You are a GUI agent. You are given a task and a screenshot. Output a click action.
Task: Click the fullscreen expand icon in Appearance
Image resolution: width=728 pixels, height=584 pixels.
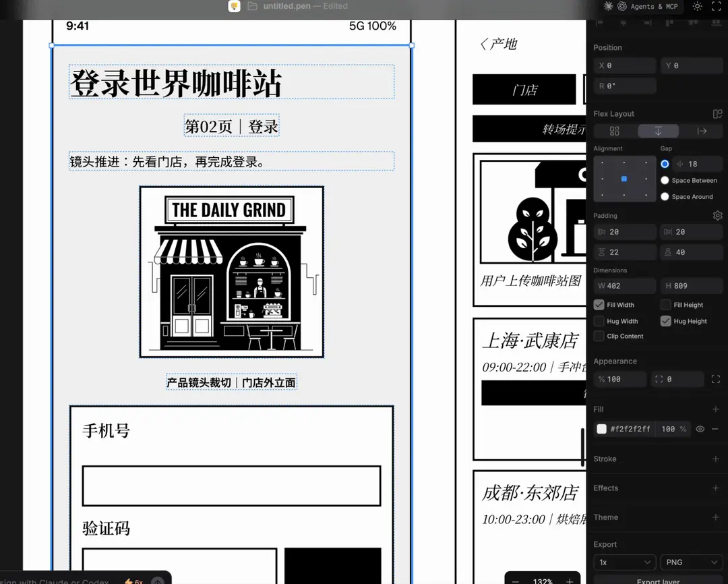point(717,379)
